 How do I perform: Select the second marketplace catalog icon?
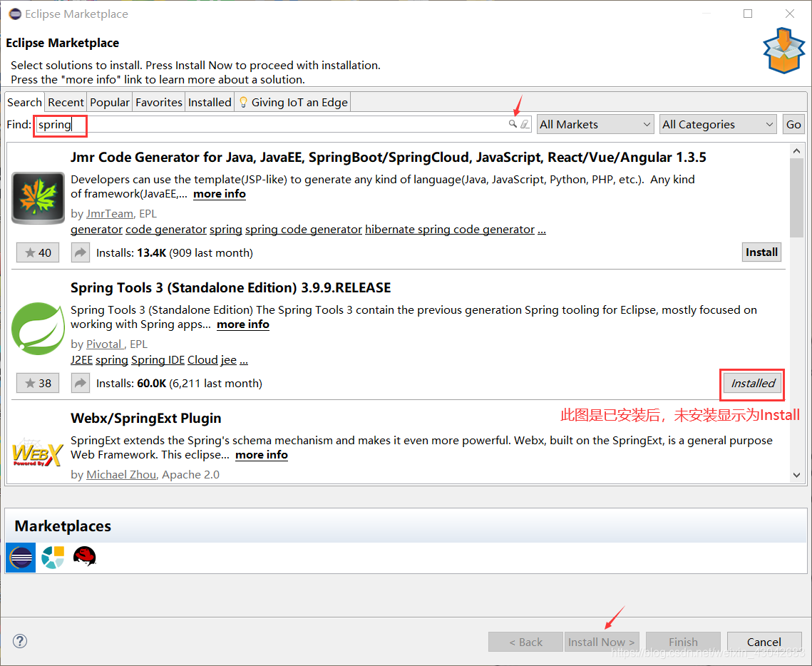click(x=52, y=557)
